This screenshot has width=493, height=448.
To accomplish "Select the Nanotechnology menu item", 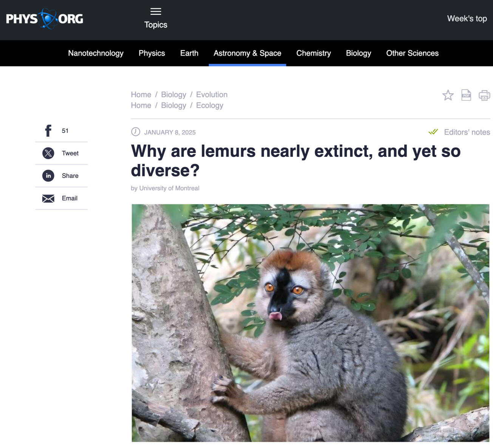I will coord(96,53).
